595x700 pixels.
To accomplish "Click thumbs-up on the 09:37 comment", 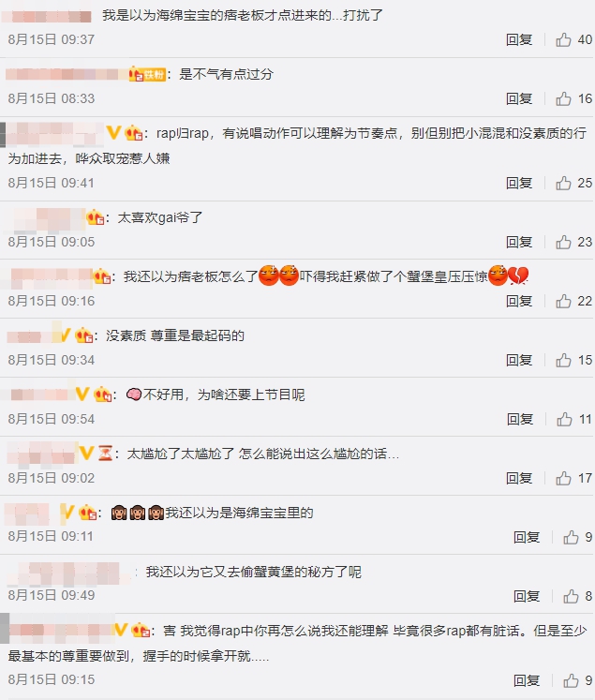I will point(563,39).
